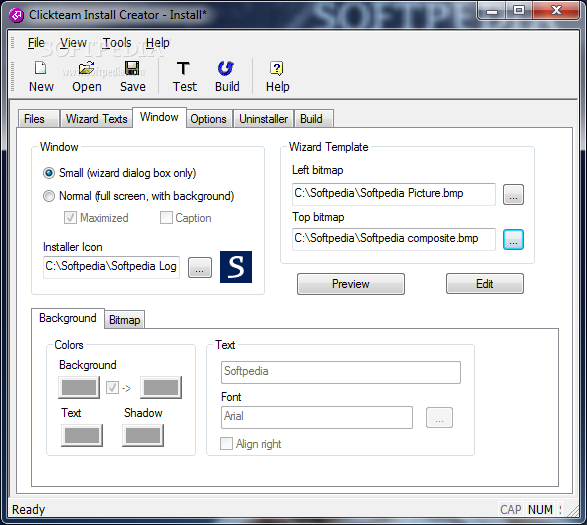
Task: Browse for the Left bitmap file
Action: (513, 194)
